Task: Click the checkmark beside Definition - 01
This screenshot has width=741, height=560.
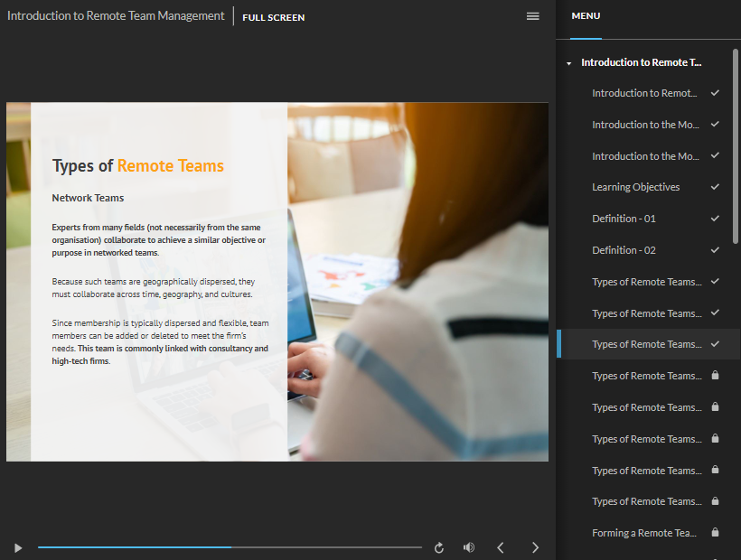Action: (715, 219)
